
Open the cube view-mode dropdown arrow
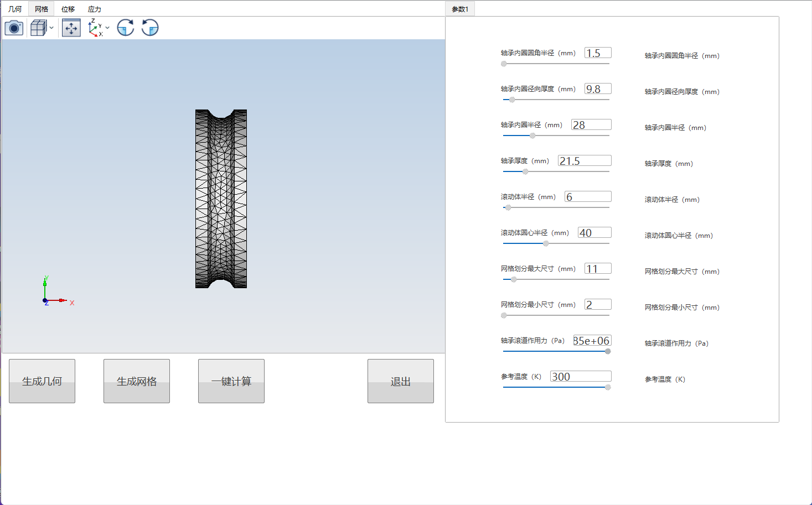click(x=51, y=28)
